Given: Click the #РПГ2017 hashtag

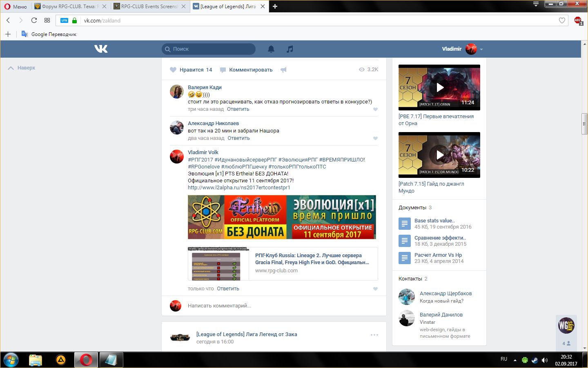Looking at the screenshot, I should point(200,160).
